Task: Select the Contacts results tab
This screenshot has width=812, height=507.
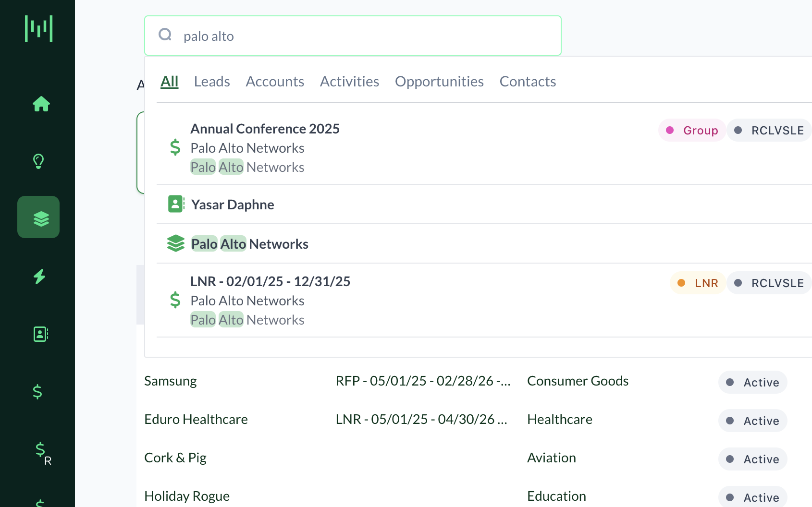Action: tap(528, 82)
